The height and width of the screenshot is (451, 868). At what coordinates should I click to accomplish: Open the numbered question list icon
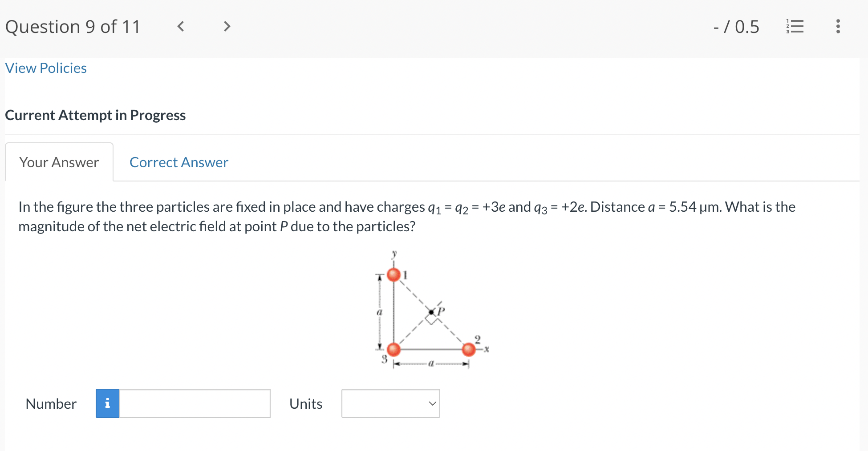pos(795,27)
